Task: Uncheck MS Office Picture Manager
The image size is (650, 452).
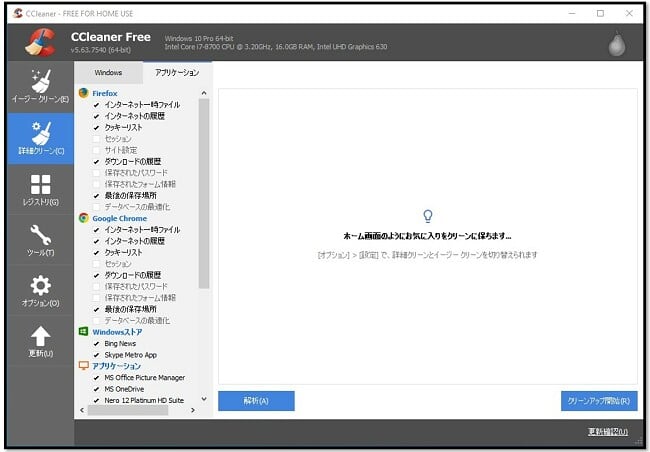Action: coord(96,378)
